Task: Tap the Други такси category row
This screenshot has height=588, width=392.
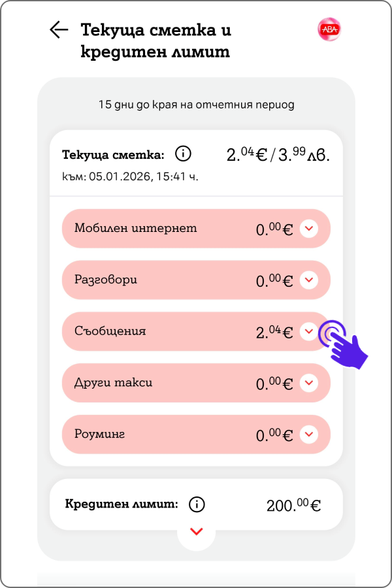Action: click(x=163, y=383)
